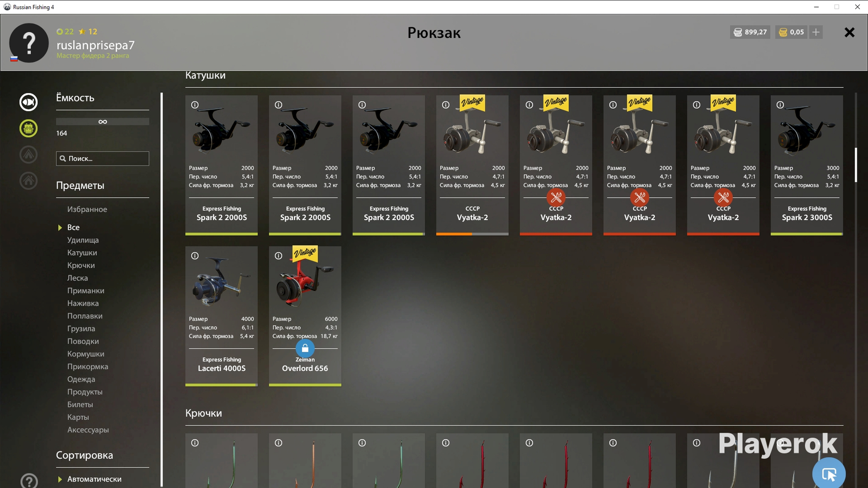This screenshot has width=868, height=488.
Task: Click the Vintage badge on Overlord 656
Action: click(x=305, y=253)
